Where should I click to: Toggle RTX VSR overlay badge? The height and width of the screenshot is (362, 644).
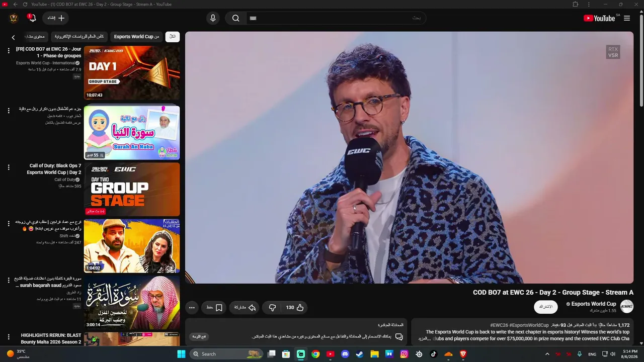point(613,52)
